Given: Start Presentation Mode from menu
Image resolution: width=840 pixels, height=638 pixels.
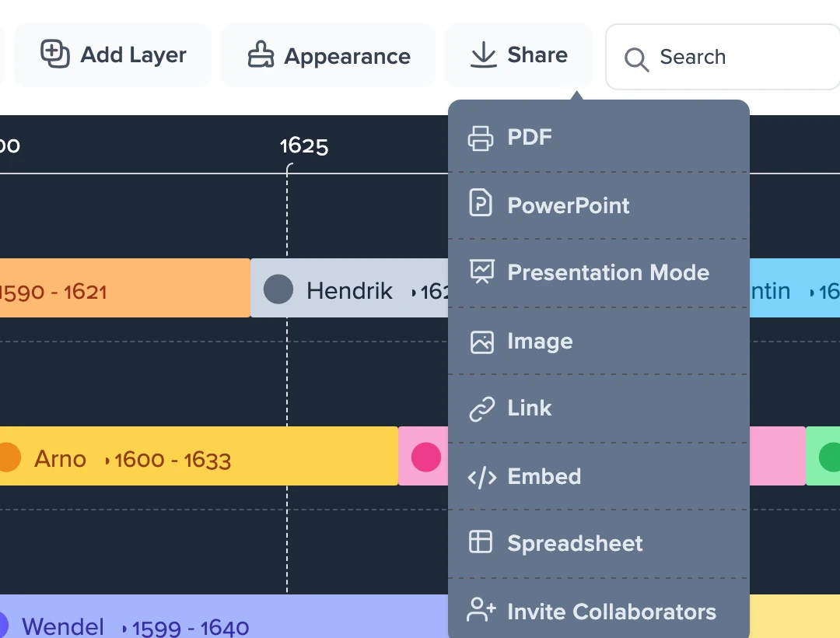Looking at the screenshot, I should coord(598,273).
